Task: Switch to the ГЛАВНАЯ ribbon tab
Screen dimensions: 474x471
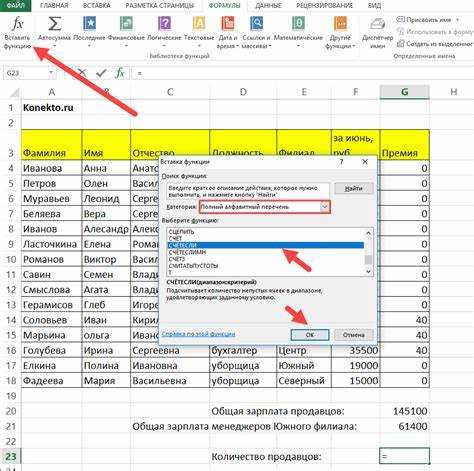Action: [54, 5]
